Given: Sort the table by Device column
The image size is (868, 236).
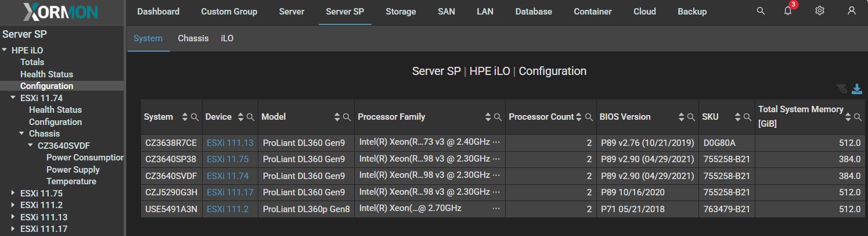Looking at the screenshot, I should (241, 117).
